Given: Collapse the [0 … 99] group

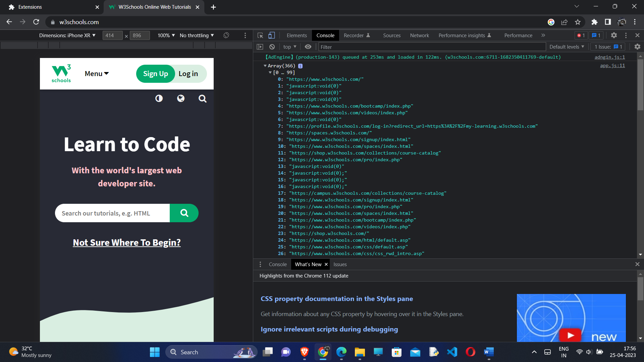Looking at the screenshot, I should (270, 72).
